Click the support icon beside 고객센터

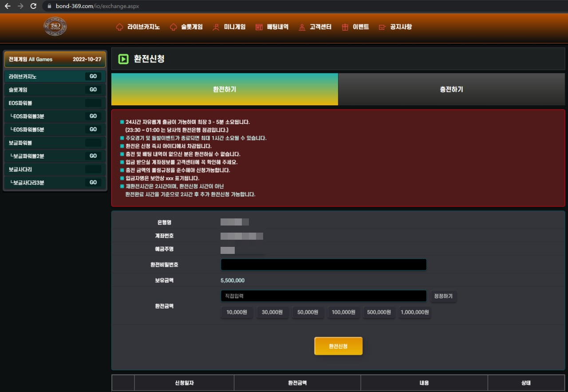302,27
